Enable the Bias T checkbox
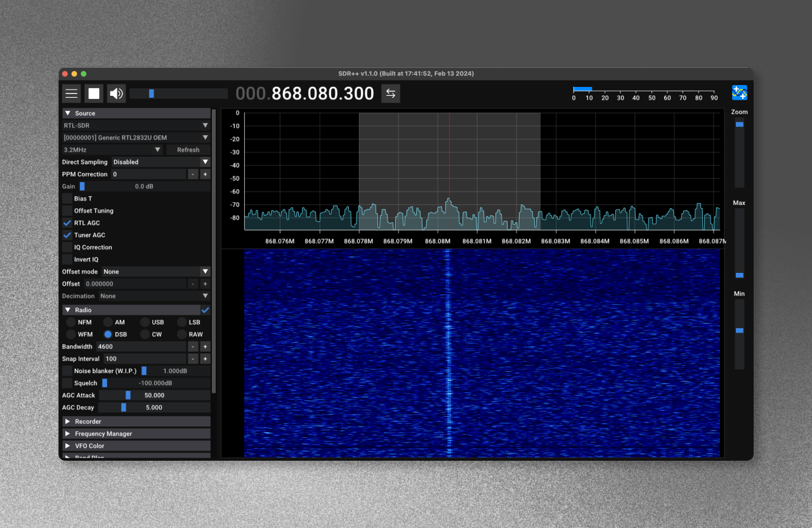Image resolution: width=812 pixels, height=528 pixels. (x=67, y=199)
